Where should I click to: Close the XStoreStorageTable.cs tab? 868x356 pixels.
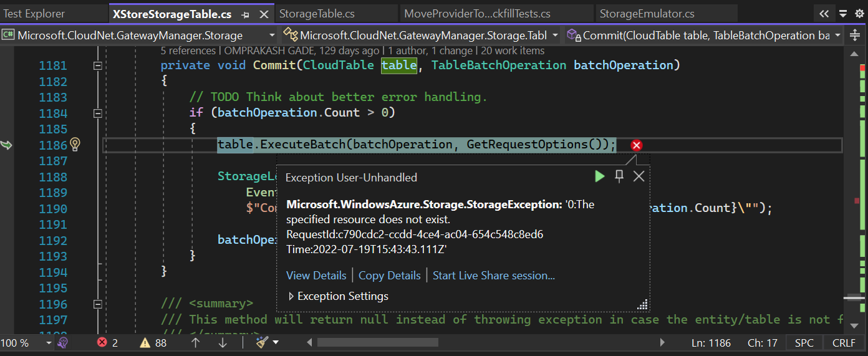264,14
